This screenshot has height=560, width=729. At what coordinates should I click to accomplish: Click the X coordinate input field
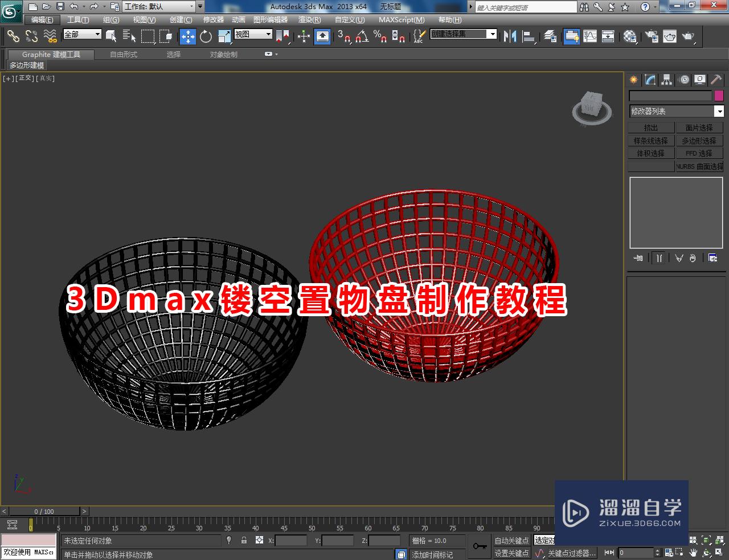292,541
